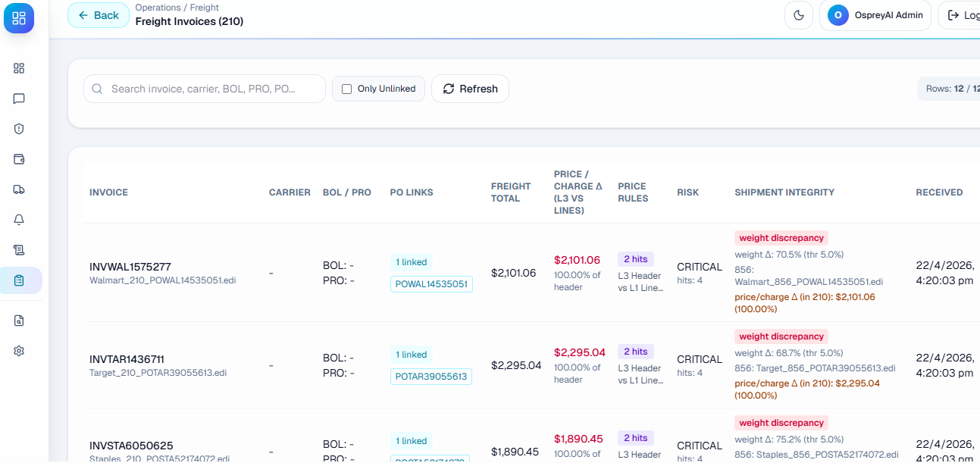This screenshot has width=980, height=463.
Task: Open the notifications bell sidebar icon
Action: click(x=20, y=220)
